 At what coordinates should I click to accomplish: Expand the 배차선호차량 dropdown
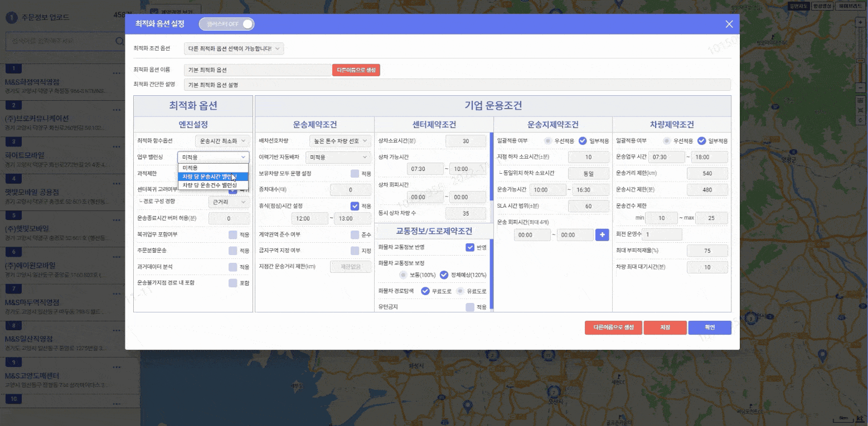pos(340,141)
